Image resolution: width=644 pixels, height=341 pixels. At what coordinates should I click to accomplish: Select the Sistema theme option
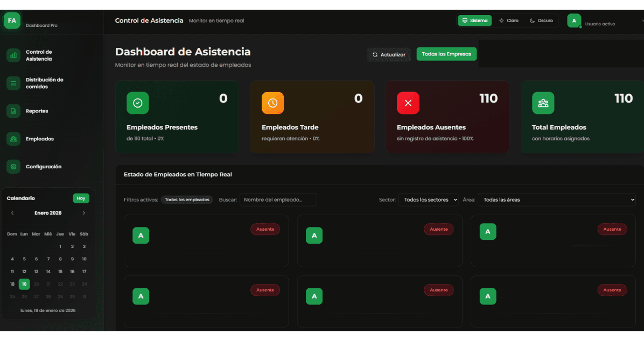pos(474,20)
